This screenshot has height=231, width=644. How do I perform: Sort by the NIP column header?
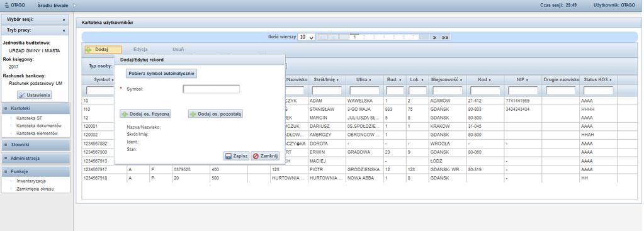point(522,79)
